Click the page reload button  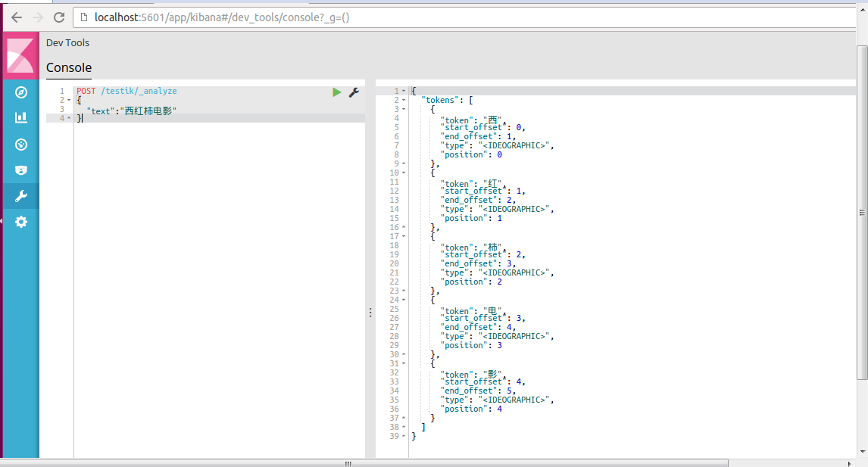click(x=59, y=17)
